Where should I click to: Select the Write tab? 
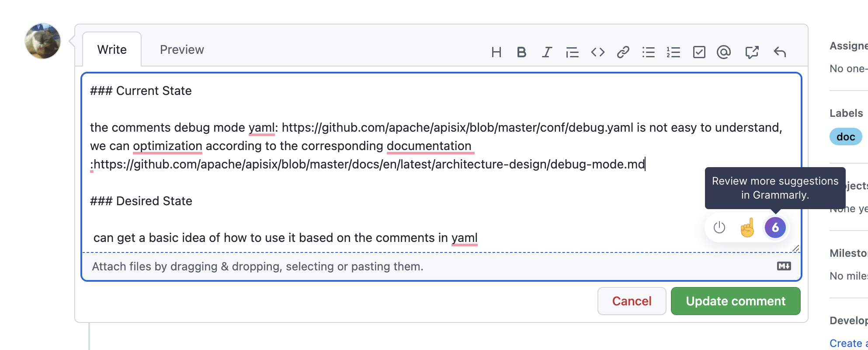coord(111,49)
